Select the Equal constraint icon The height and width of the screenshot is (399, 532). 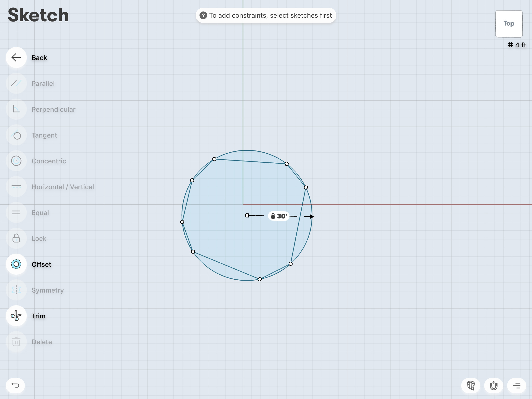(x=16, y=213)
